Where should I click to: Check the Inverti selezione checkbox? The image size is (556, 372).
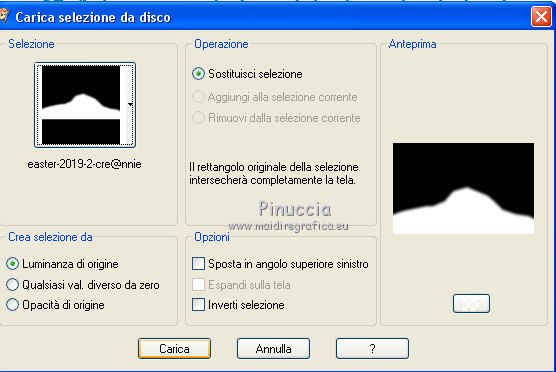pyautogui.click(x=198, y=305)
